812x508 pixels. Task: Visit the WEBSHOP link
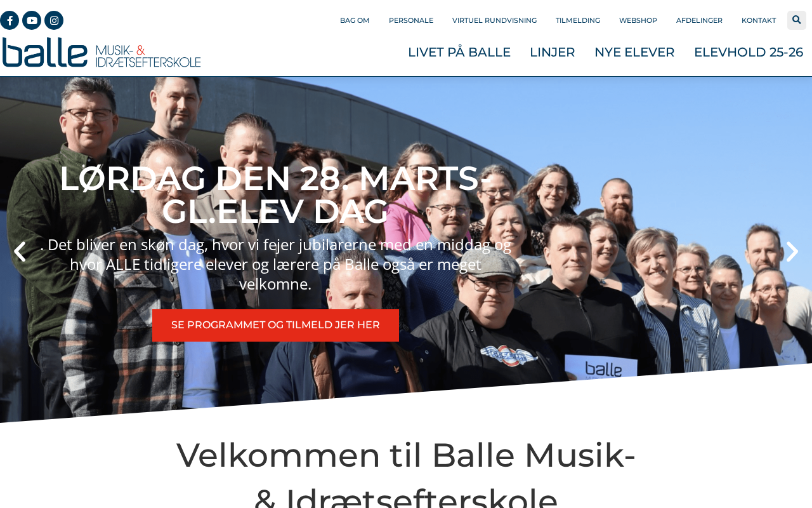[x=638, y=20]
